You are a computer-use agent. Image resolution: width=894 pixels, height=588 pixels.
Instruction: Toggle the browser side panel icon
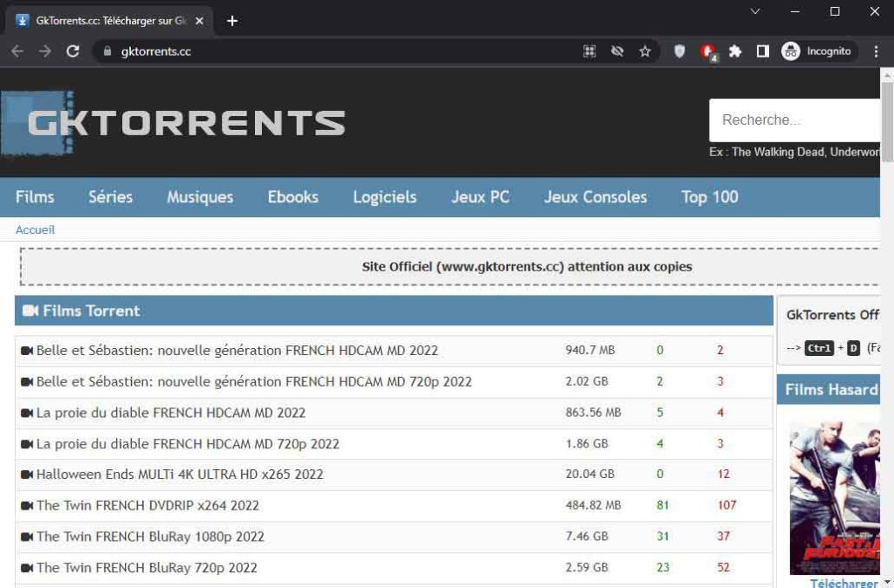pyautogui.click(x=762, y=51)
